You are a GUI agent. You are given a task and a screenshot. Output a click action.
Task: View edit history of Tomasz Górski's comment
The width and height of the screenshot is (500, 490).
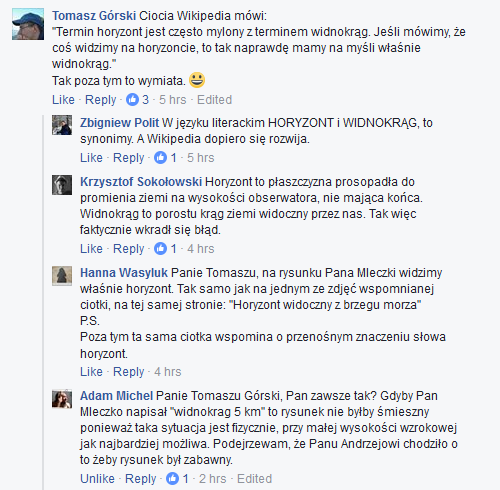tap(214, 100)
